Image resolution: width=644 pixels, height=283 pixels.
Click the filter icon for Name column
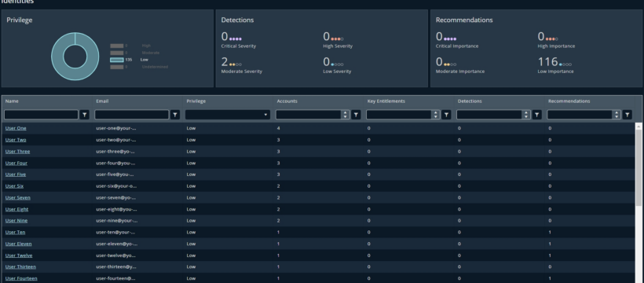pyautogui.click(x=85, y=115)
